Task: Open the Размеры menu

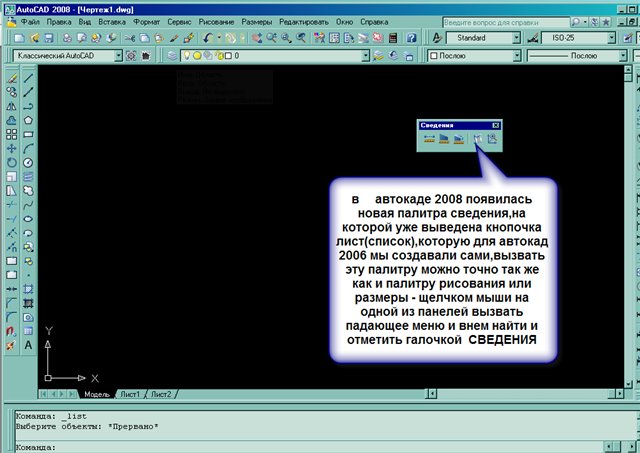Action: (257, 22)
